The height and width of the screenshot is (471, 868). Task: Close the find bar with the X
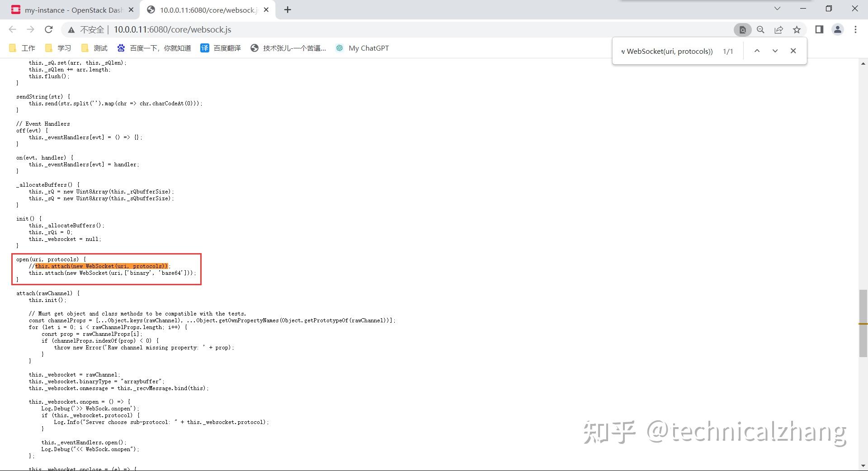tap(793, 51)
